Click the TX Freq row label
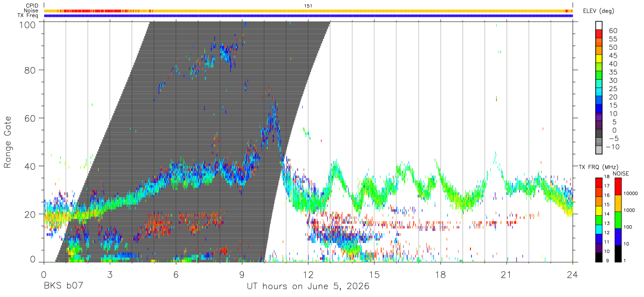The height and width of the screenshot is (297, 644). 28,16
